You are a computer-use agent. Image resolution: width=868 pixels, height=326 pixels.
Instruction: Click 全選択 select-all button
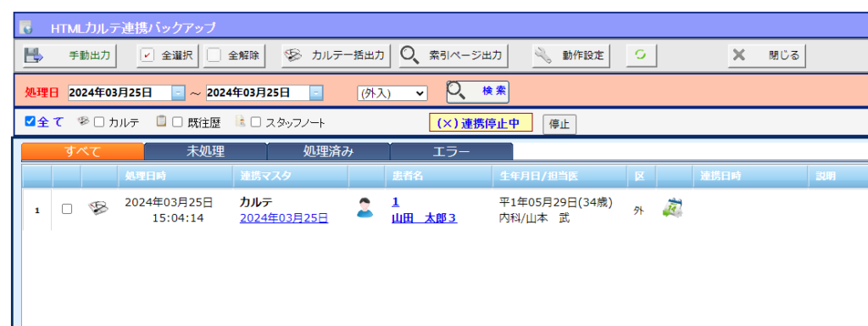coord(169,55)
